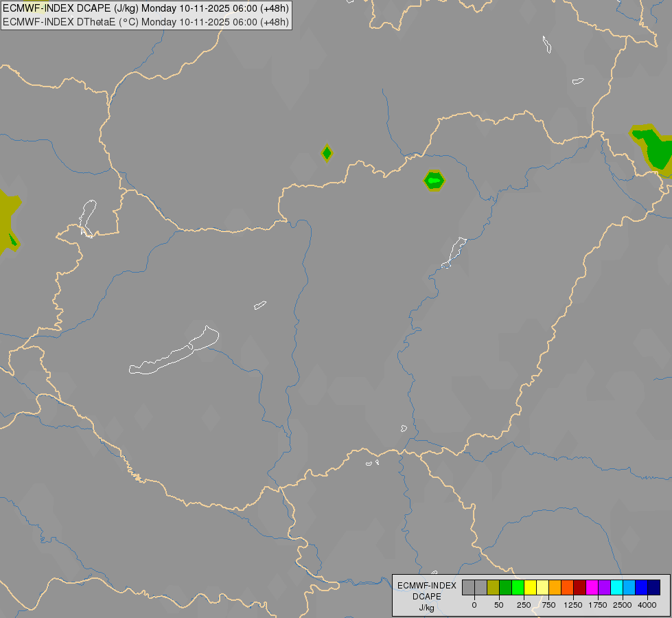The image size is (672, 618).
Task: Select the navy legend swatch
Action: pos(654,587)
